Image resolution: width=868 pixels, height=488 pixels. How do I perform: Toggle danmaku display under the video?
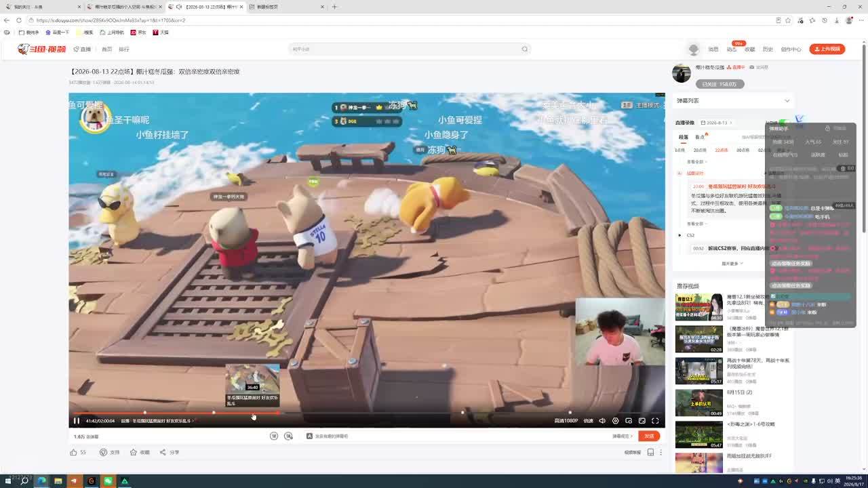(274, 436)
